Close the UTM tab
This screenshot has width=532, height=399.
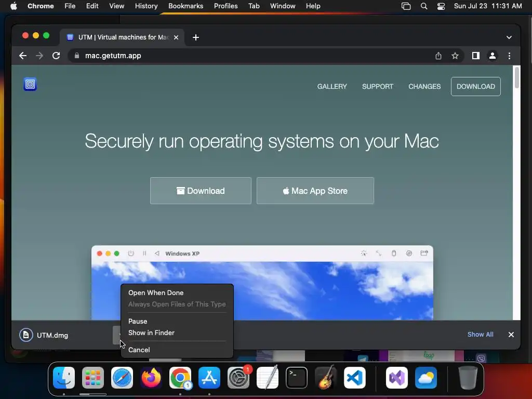coord(176,37)
